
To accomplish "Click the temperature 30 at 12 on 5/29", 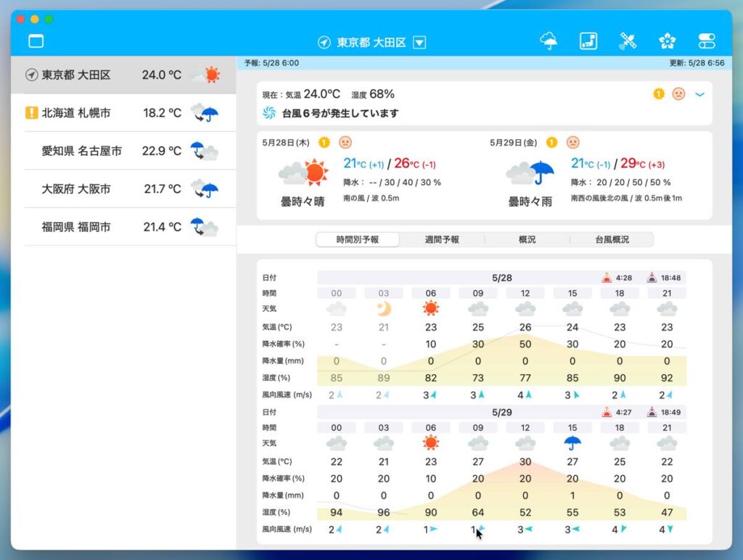I will [525, 462].
